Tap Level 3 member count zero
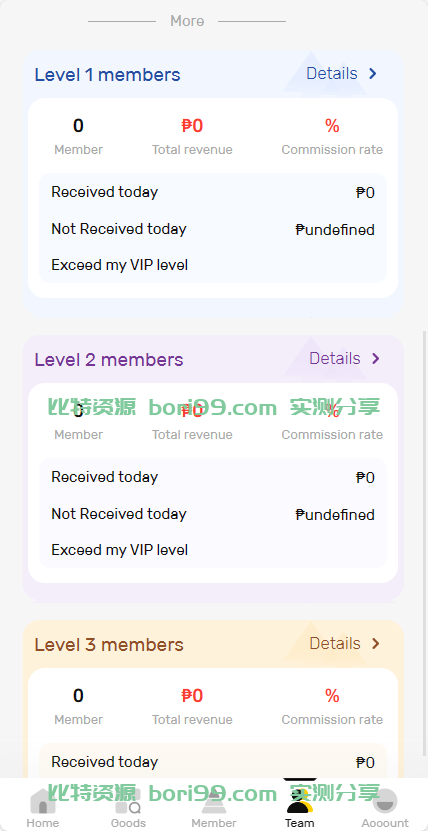 78,695
